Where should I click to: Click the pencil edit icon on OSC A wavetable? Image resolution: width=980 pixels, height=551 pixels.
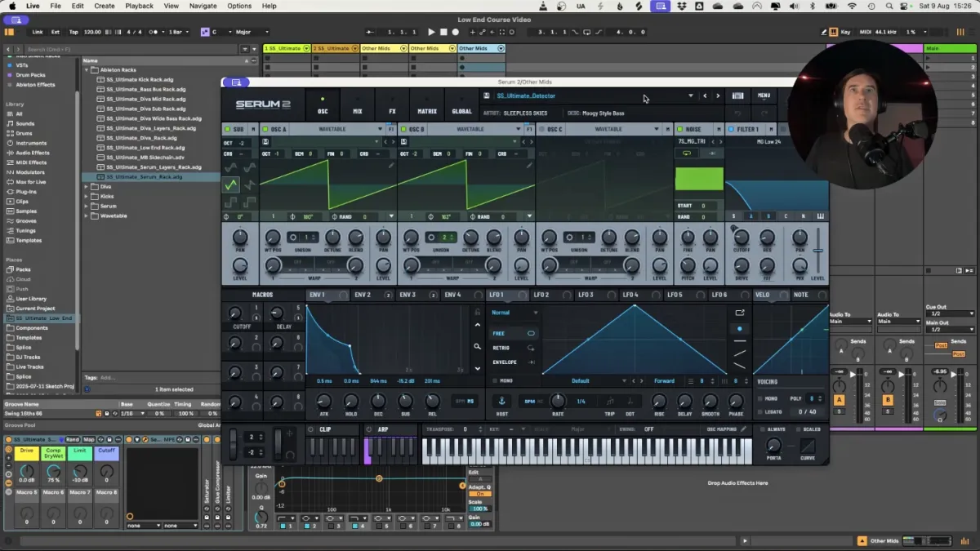click(391, 166)
